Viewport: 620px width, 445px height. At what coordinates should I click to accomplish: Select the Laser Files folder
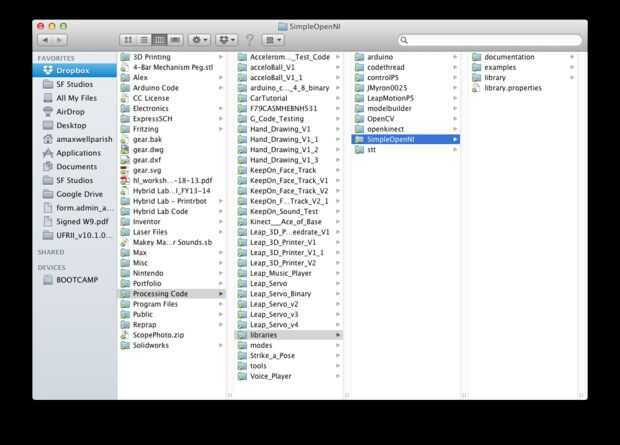[x=172, y=232]
